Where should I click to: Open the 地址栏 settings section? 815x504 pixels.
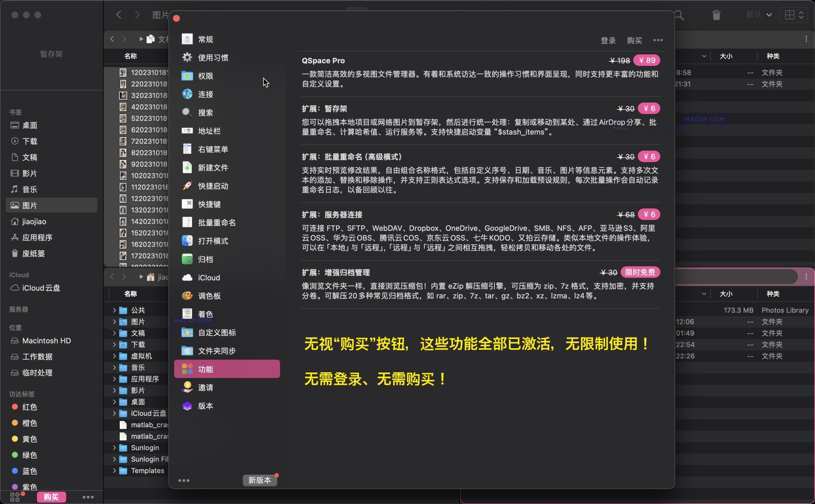coord(209,131)
